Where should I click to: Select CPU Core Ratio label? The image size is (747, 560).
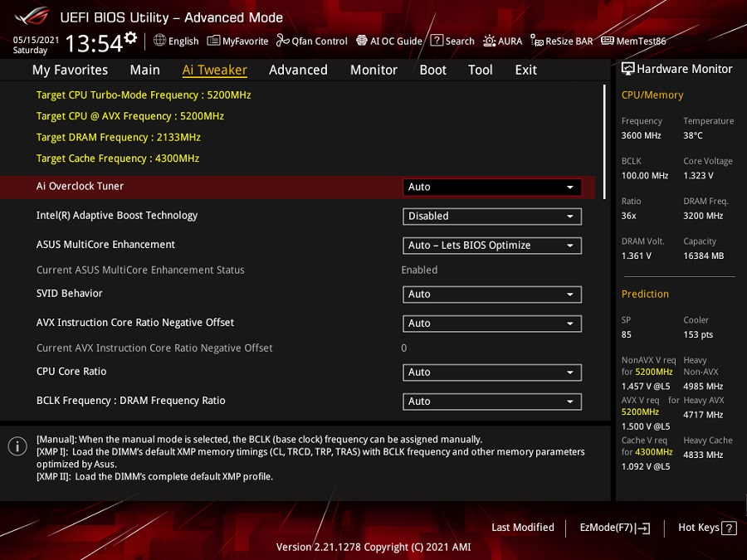71,372
